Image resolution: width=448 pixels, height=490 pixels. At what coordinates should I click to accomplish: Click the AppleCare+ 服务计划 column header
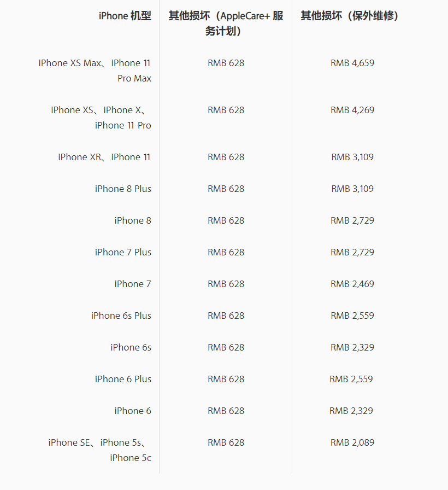[226, 23]
